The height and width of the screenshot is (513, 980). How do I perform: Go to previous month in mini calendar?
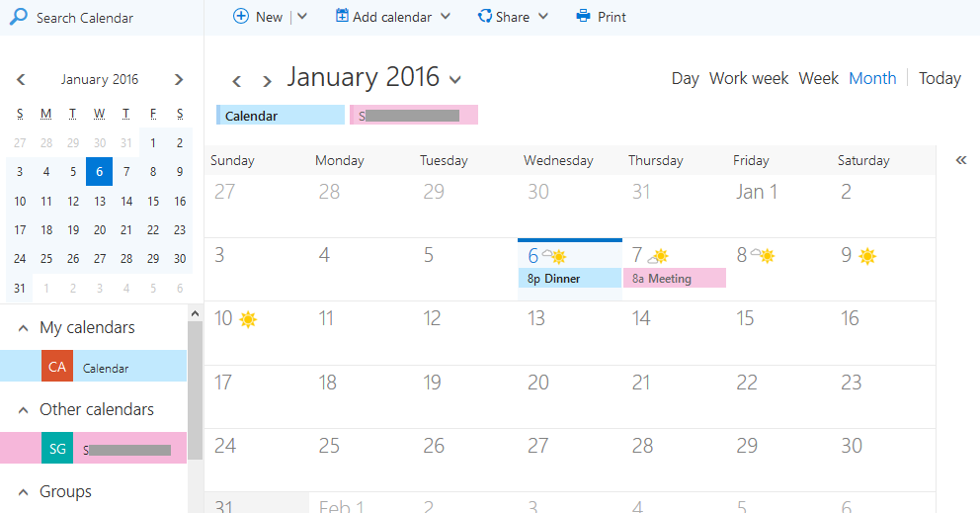[x=21, y=79]
